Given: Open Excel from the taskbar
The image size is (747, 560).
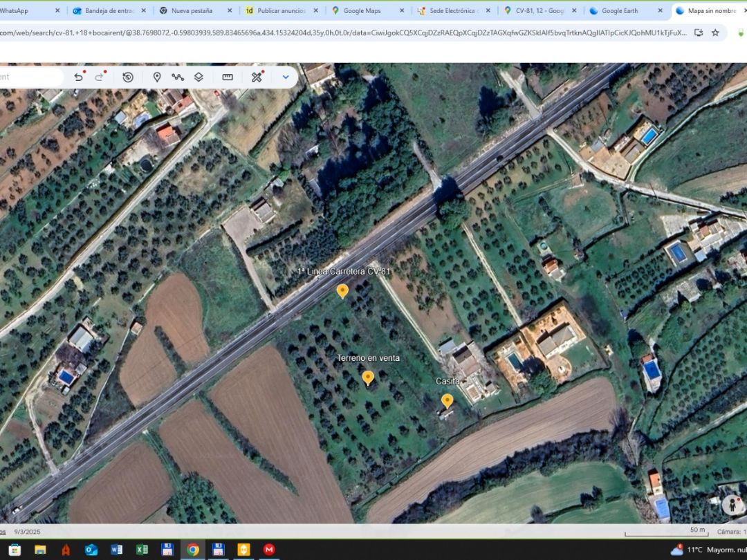Looking at the screenshot, I should tap(142, 550).
